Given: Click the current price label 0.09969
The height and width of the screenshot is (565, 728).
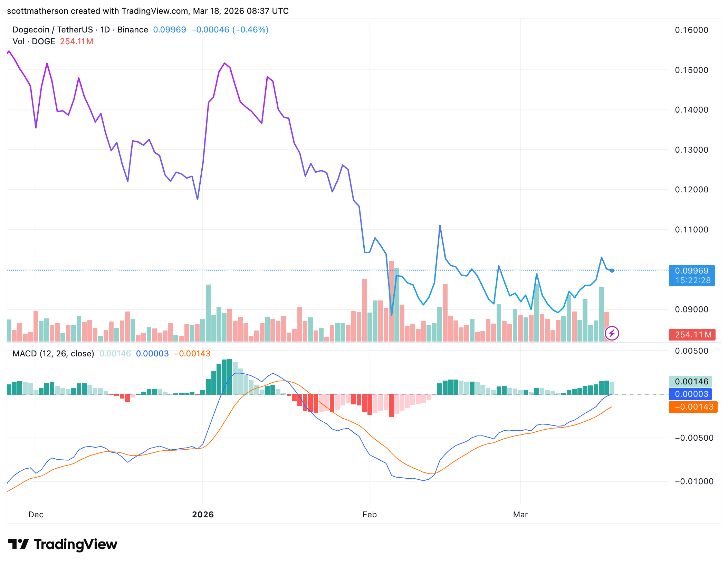Looking at the screenshot, I should coord(691,271).
